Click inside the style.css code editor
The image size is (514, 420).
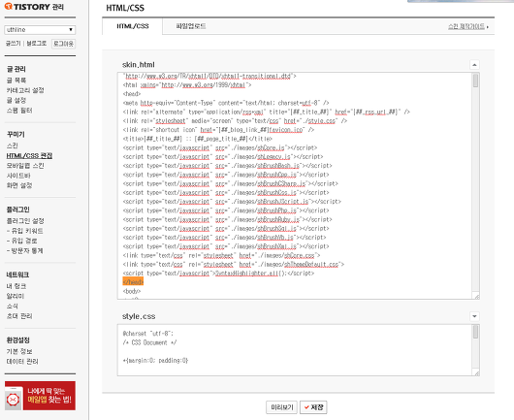[x=295, y=350]
